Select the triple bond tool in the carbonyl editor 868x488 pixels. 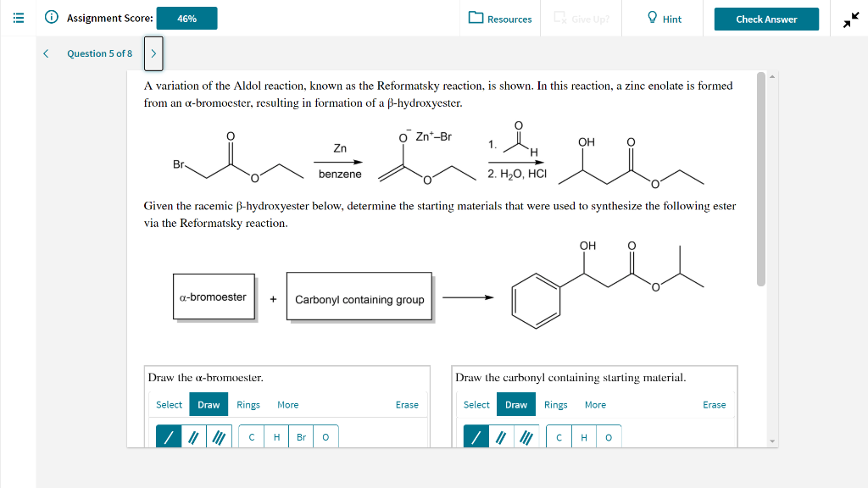(526, 436)
